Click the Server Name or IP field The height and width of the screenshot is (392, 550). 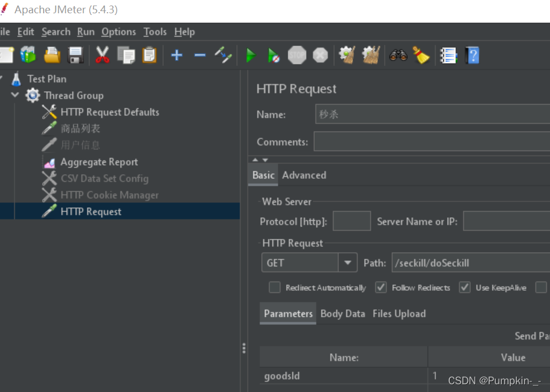point(506,221)
